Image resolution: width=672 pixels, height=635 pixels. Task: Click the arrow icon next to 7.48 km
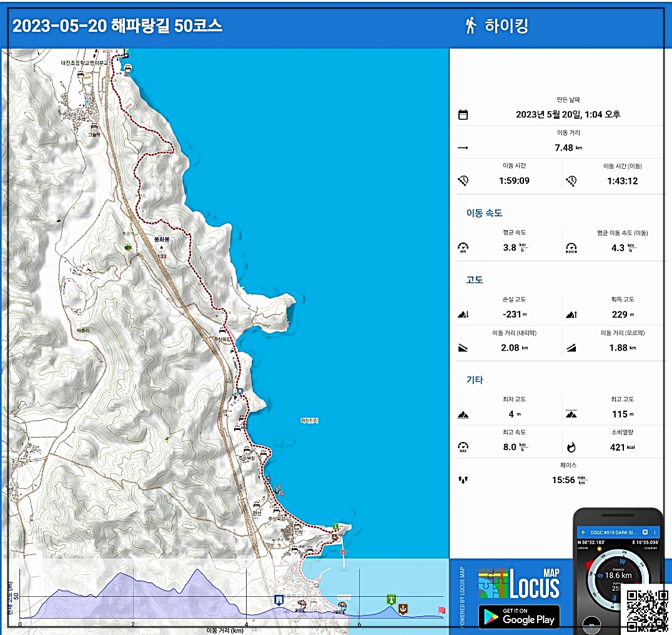463,148
